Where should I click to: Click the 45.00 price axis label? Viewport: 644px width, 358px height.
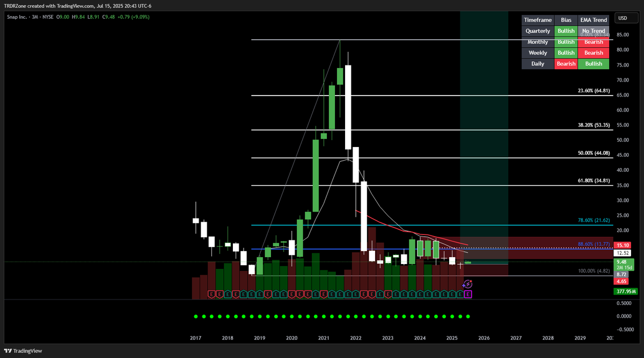coord(623,155)
